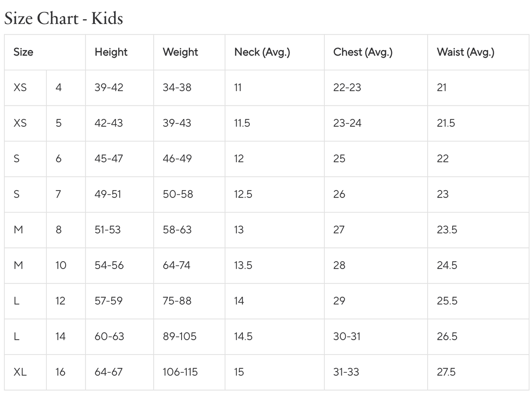Click the size number 8 cell
532x397 pixels.
[x=59, y=230]
